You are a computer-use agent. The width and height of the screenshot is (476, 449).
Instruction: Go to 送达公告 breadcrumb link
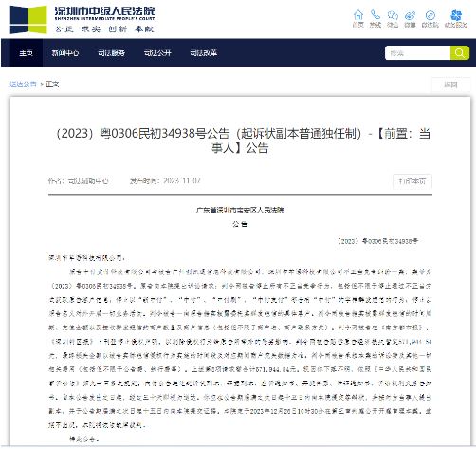23,84
